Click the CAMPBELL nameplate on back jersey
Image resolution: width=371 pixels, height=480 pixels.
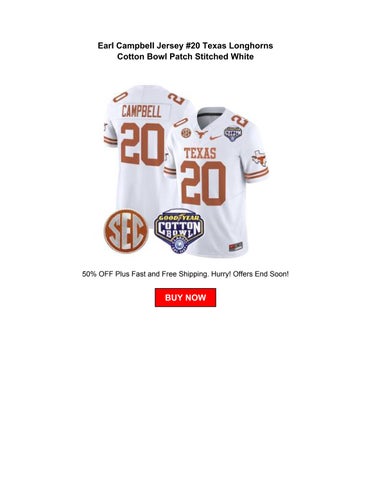[141, 111]
